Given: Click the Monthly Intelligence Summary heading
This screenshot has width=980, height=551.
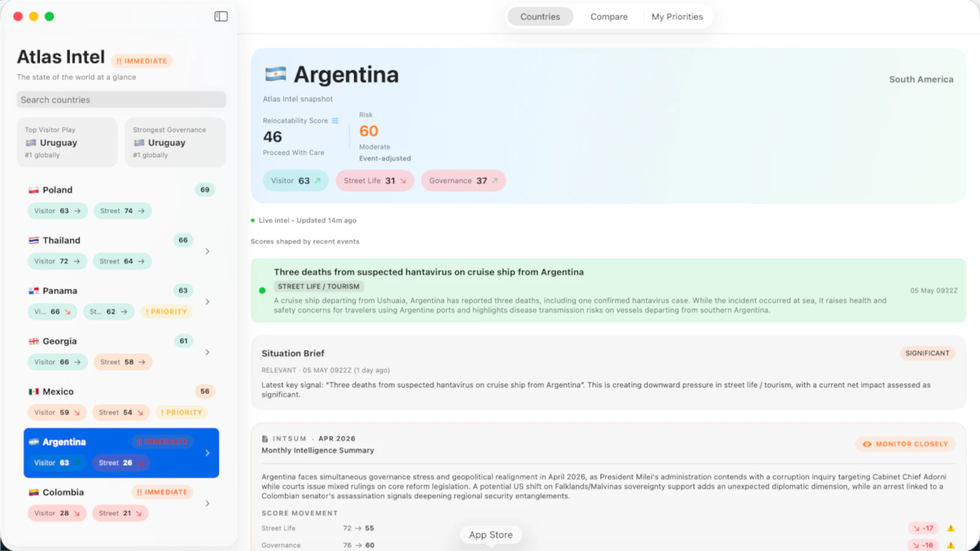Looking at the screenshot, I should click(317, 450).
